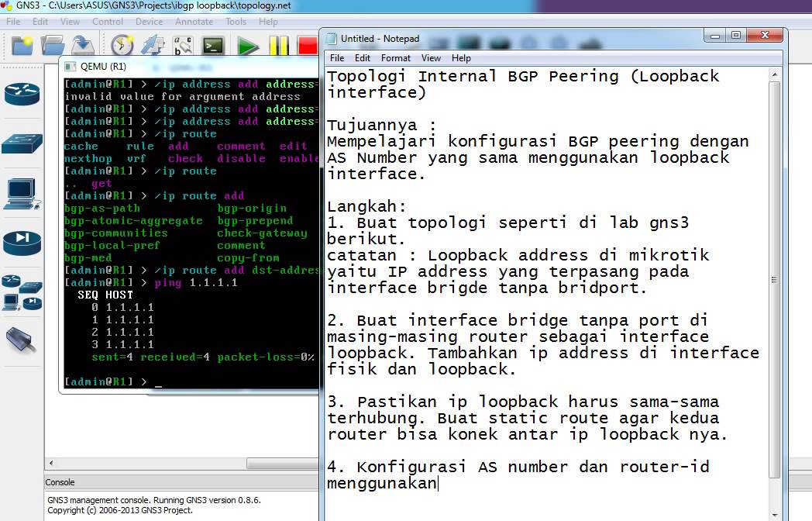Click the GNS3 New blank project icon
Image resolution: width=812 pixels, height=521 pixels.
[x=22, y=46]
